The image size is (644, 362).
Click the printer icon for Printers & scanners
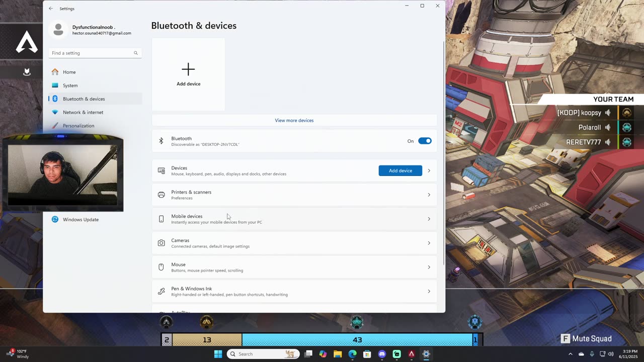161,195
